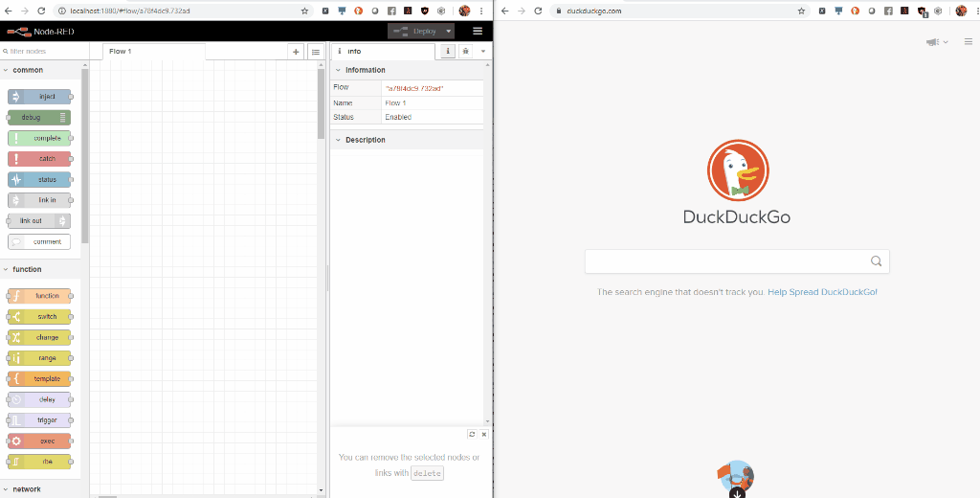Open DuckDuckGo megaphone dropdown
This screenshot has width=980, height=498.
(x=937, y=42)
